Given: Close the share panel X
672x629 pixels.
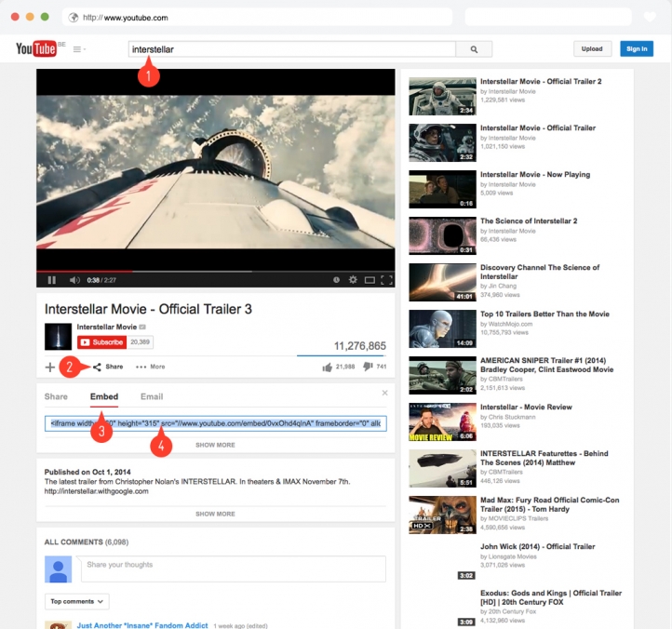Looking at the screenshot, I should pos(384,393).
